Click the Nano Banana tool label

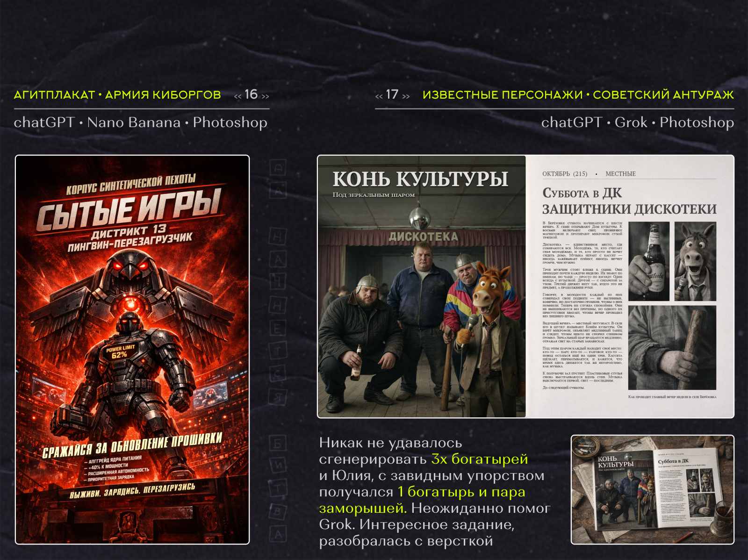[134, 122]
